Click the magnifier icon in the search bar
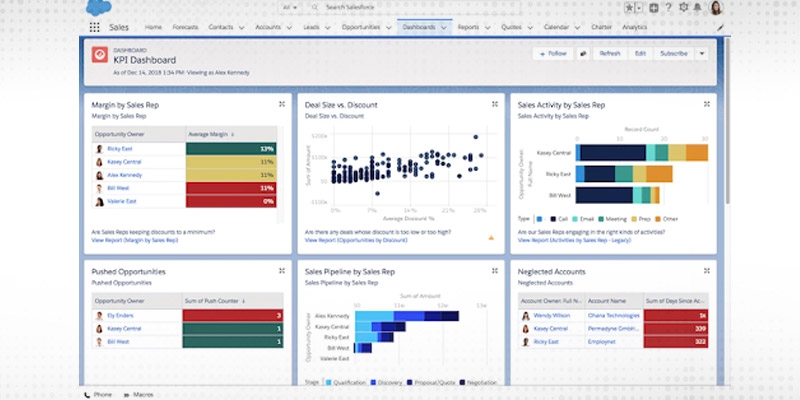The height and width of the screenshot is (400, 800). click(315, 8)
